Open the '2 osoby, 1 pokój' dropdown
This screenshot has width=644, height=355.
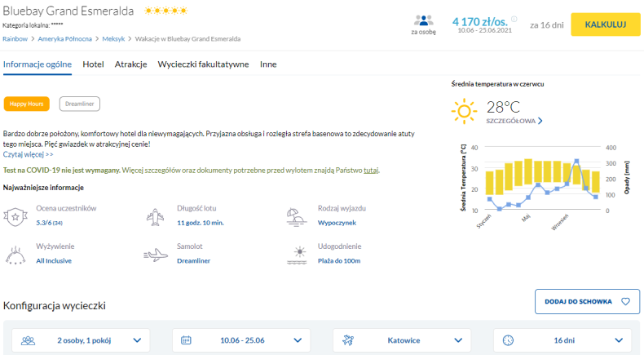[x=81, y=340]
